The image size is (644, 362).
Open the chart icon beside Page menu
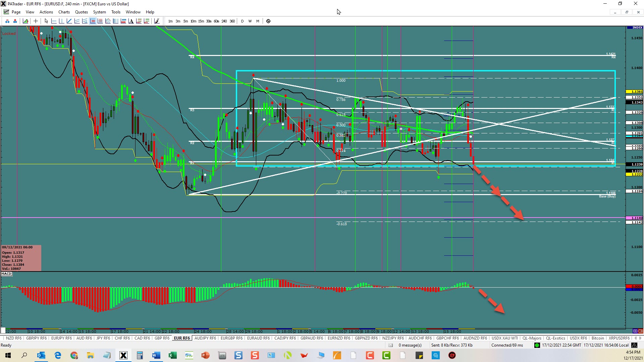tap(6, 12)
